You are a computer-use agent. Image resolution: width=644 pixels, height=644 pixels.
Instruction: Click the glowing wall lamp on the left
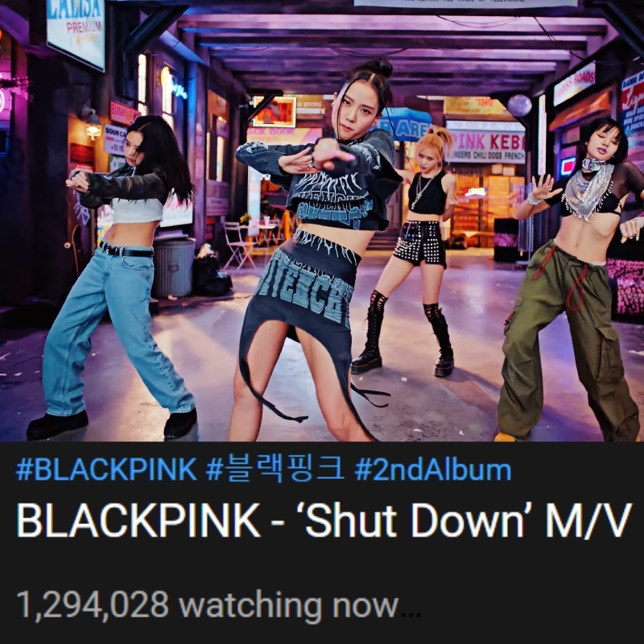[x=93, y=126]
